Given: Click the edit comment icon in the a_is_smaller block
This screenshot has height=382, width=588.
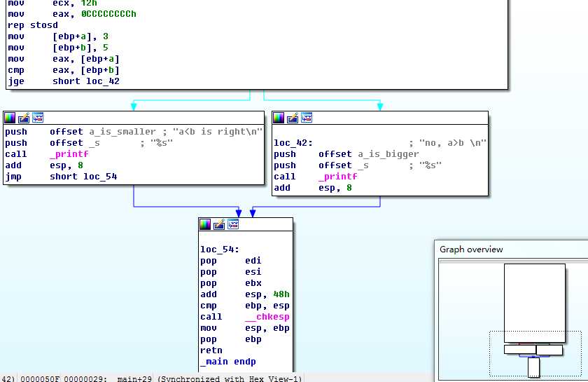Looking at the screenshot, I should (24, 118).
